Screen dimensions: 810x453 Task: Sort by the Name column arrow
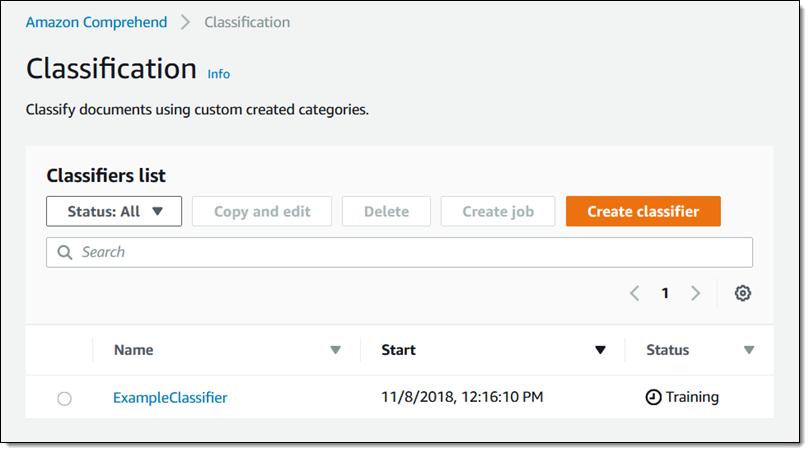336,350
